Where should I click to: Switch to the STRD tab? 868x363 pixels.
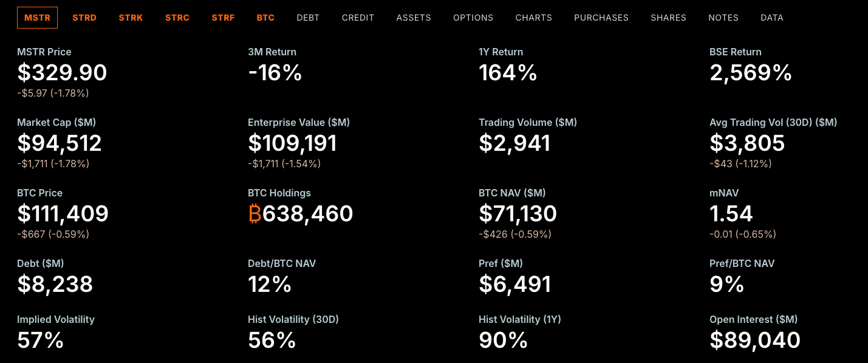(x=84, y=18)
